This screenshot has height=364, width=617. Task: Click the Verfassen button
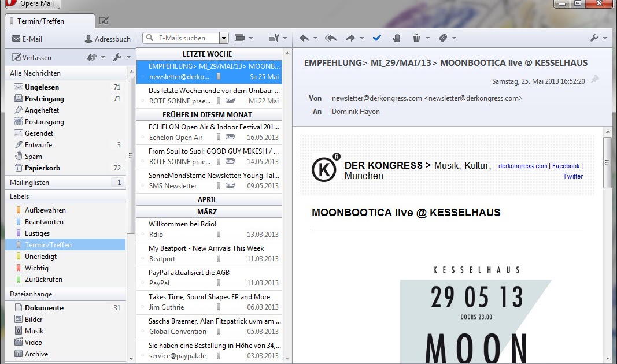[x=31, y=57]
